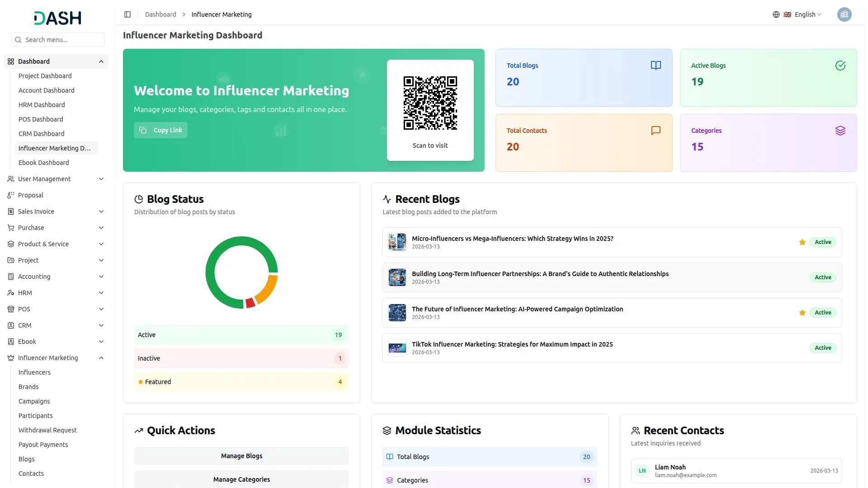Screen dimensions: 868x488
Task: Select Influencer Marketing Dashboard in sidebar
Action: point(54,148)
